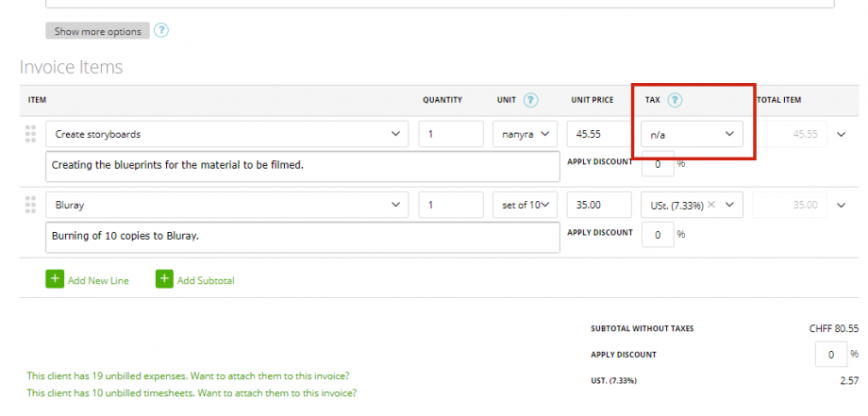Click the green plus icon for Add New Line

[x=55, y=279]
